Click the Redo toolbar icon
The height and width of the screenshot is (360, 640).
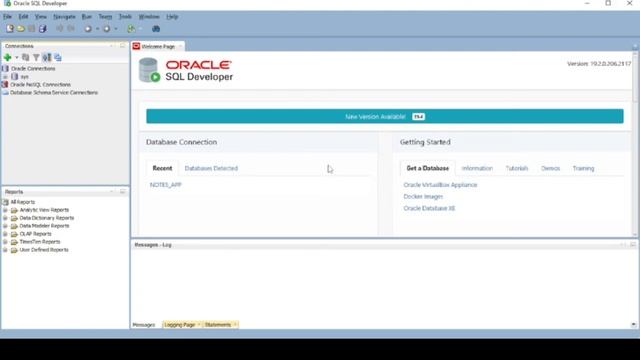click(71, 29)
